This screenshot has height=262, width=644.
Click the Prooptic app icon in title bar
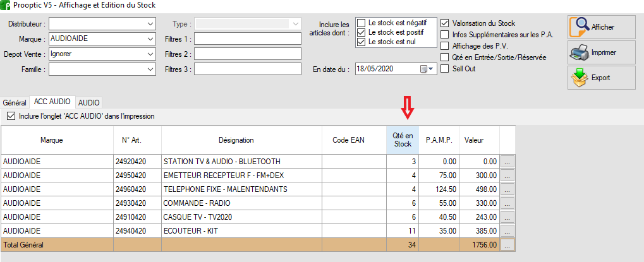point(6,6)
